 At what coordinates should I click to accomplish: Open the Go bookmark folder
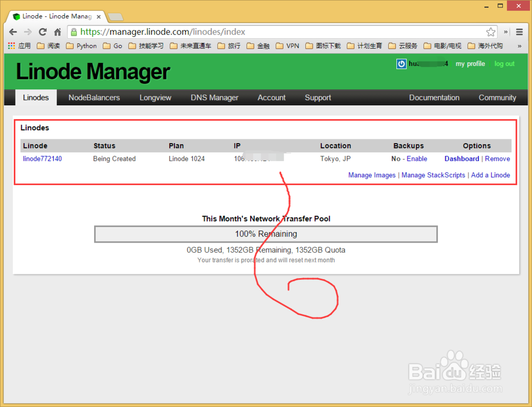pos(113,46)
